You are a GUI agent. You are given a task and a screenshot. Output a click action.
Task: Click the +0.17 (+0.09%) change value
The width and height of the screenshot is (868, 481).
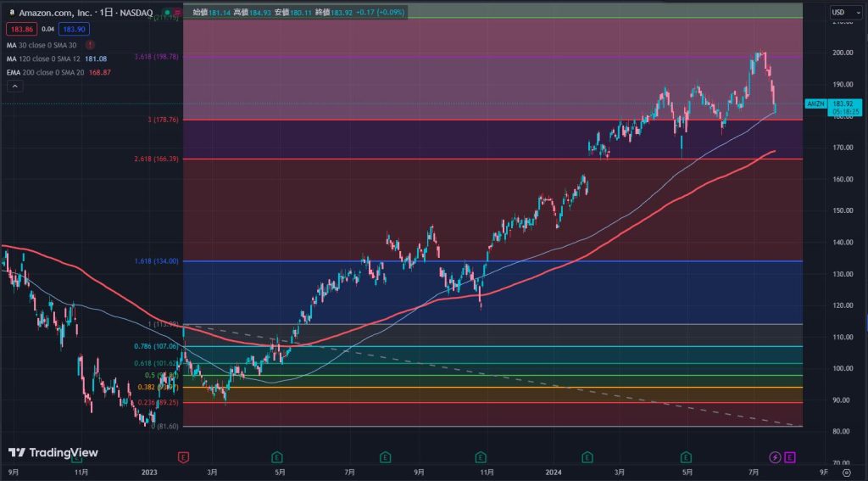[x=380, y=12]
